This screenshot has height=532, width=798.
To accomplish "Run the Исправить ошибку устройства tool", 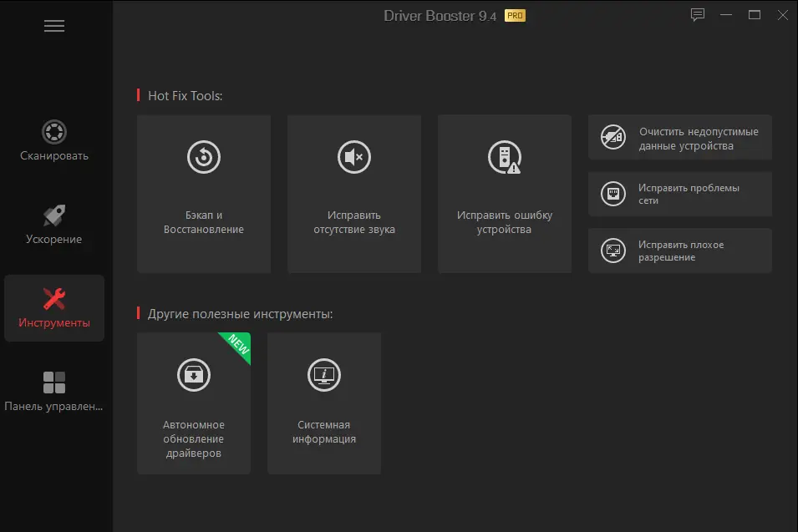I will point(504,194).
